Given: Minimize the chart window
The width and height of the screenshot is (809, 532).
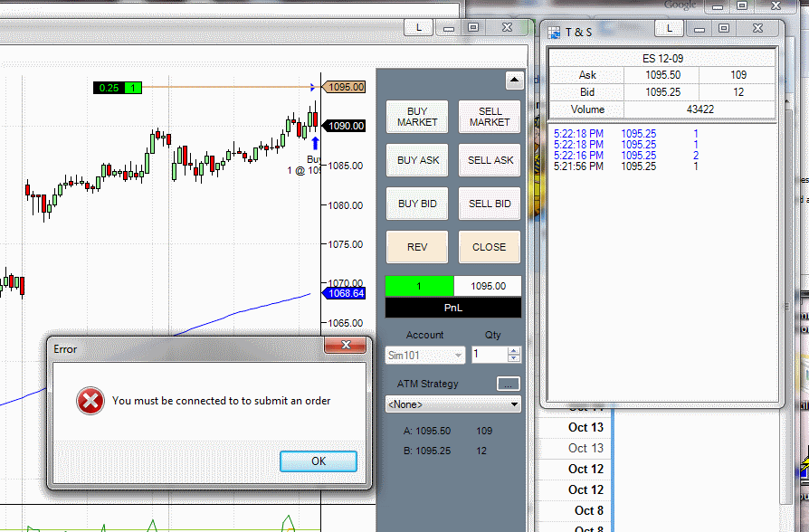Looking at the screenshot, I should (448, 28).
